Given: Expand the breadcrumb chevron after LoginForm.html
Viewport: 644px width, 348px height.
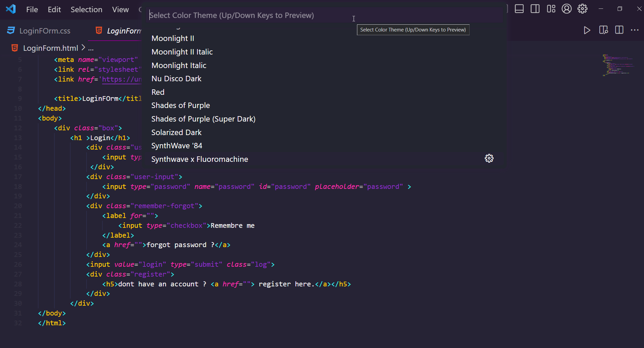Looking at the screenshot, I should pyautogui.click(x=83, y=48).
